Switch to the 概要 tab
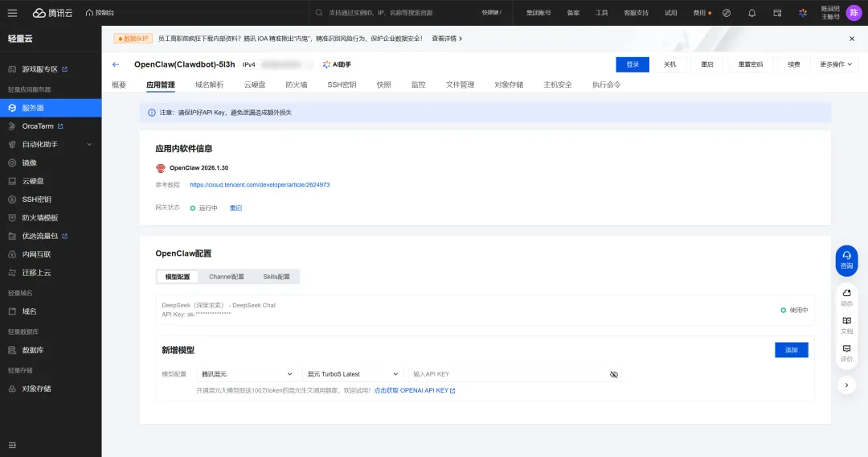 [119, 84]
